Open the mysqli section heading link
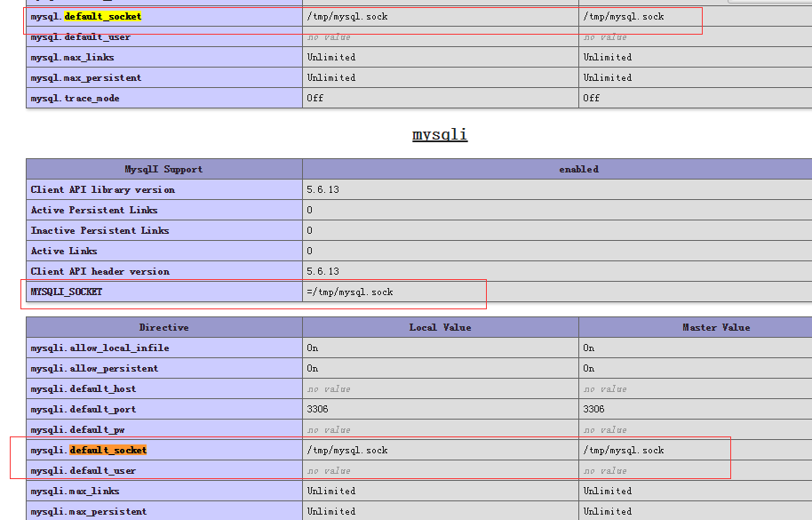812x520 pixels. point(440,134)
